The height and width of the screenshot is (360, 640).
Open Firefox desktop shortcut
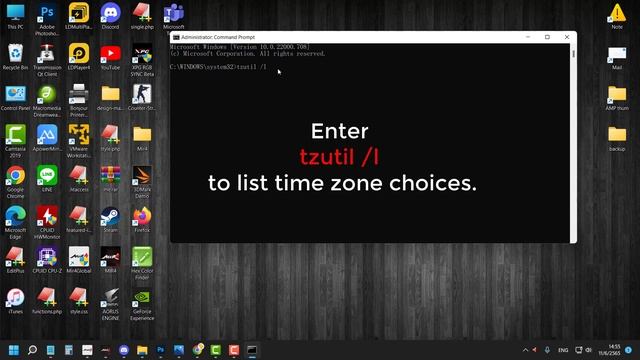(x=142, y=220)
